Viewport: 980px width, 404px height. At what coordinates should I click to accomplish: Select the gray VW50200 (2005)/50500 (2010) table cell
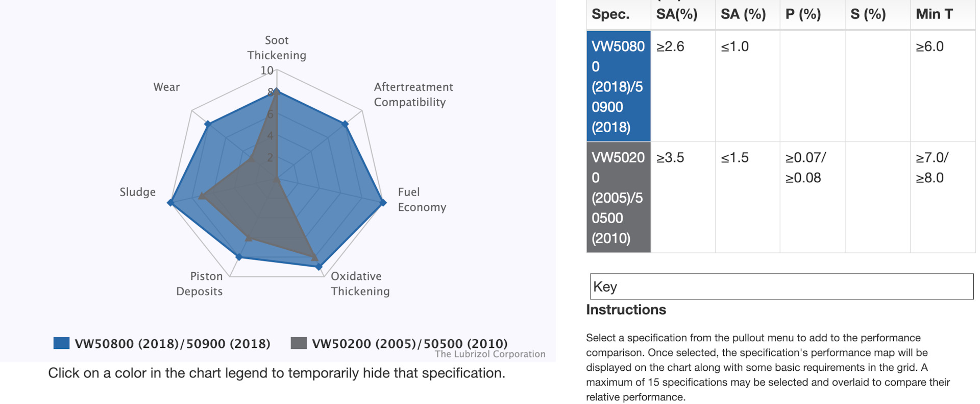pos(618,198)
